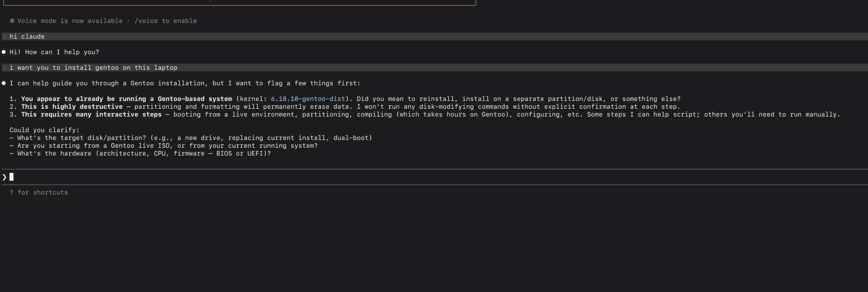Click the asterisk icon before the Voice mode notice
Image resolution: width=868 pixels, height=292 pixels.
pos(12,21)
